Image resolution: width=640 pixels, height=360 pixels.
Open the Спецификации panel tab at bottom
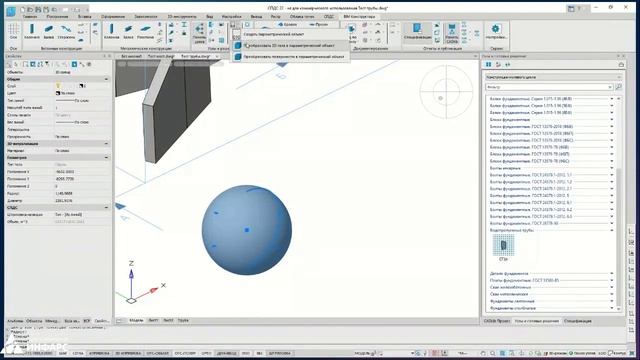[578, 321]
